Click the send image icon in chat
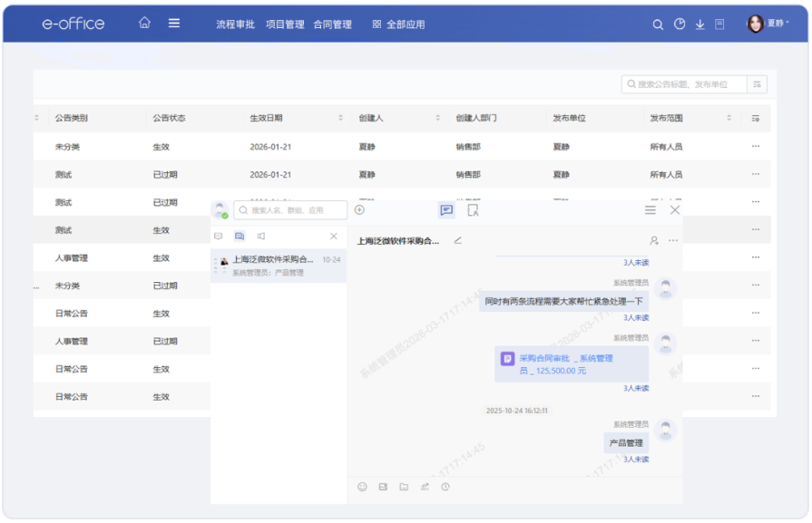 [x=383, y=487]
